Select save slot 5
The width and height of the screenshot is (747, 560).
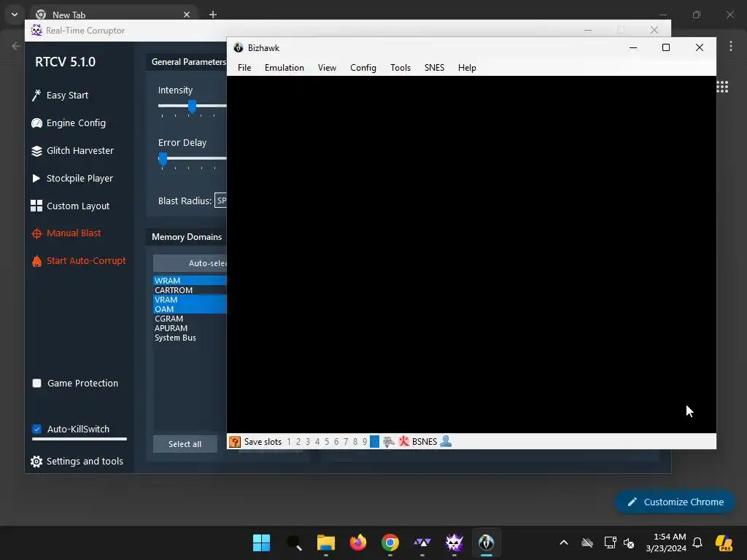click(327, 442)
